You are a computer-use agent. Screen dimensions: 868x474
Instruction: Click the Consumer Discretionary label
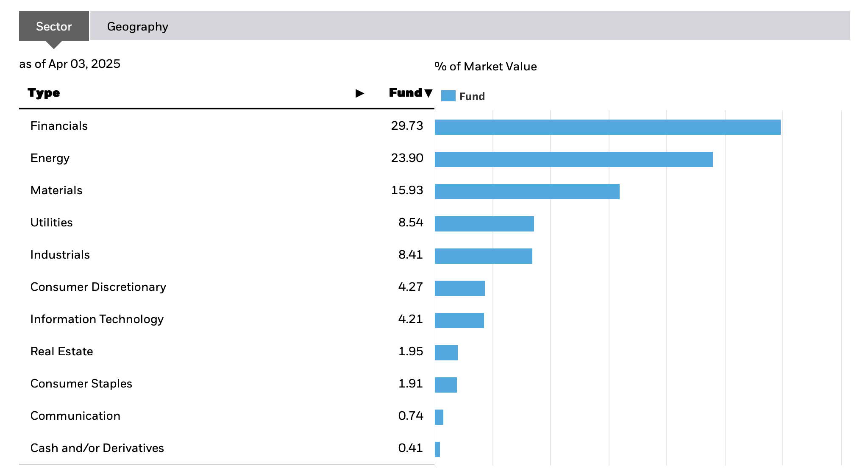98,287
